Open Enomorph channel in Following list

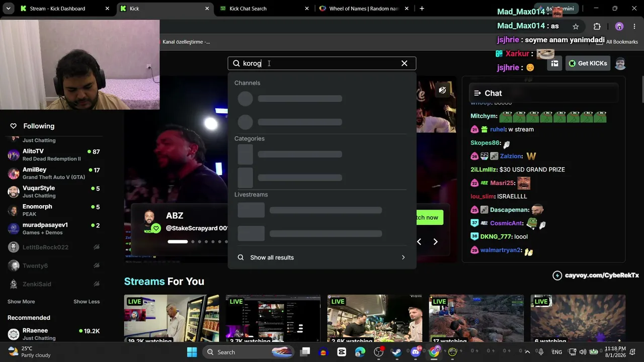54,210
